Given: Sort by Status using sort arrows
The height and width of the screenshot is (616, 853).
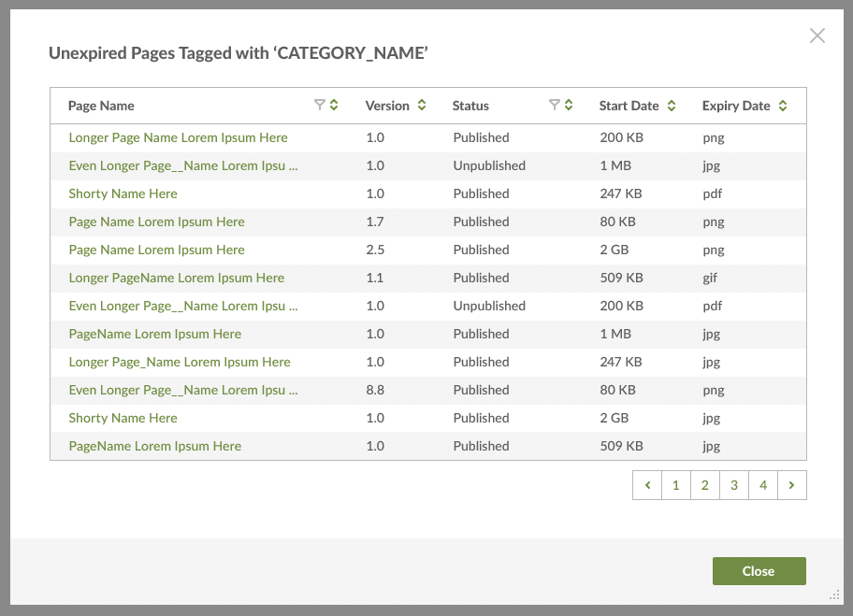Looking at the screenshot, I should (x=568, y=106).
